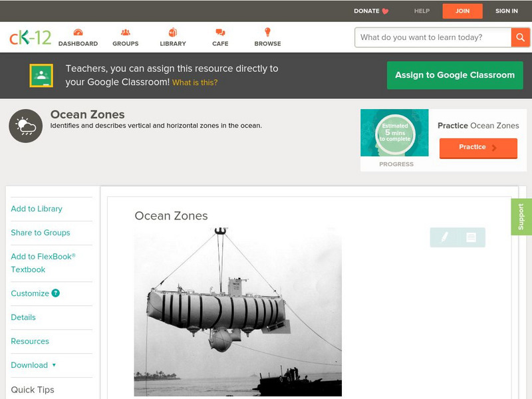The height and width of the screenshot is (399, 532).
Task: Open the HELP link
Action: pyautogui.click(x=422, y=11)
